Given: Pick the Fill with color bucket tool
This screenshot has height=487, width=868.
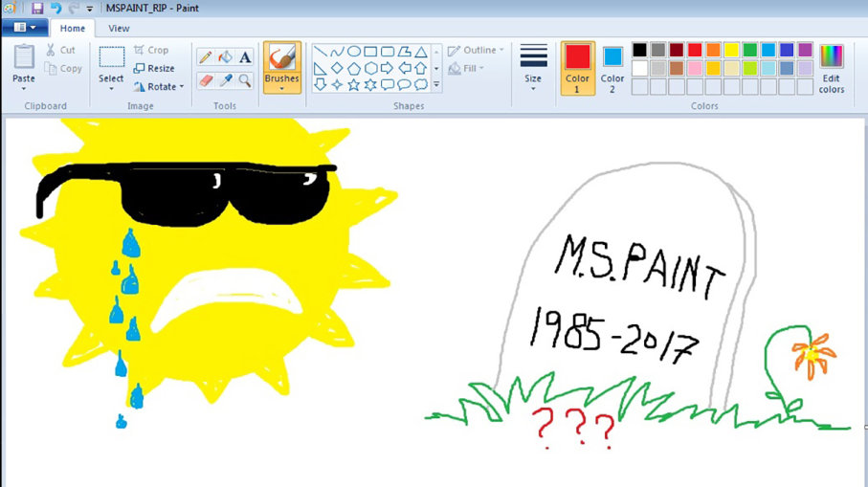Looking at the screenshot, I should pos(225,56).
